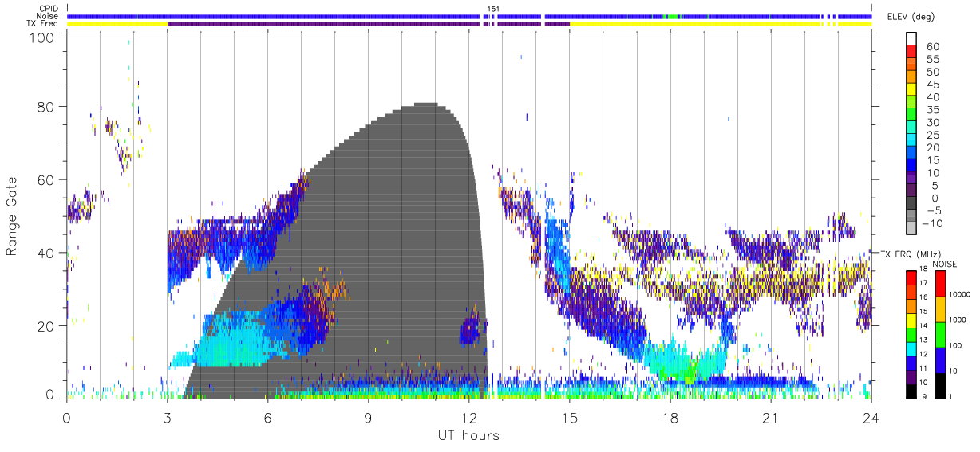Screen dimensions: 980x452
Task: Pick the green NOISE swatch between 100 and 1000
Action: click(x=939, y=335)
